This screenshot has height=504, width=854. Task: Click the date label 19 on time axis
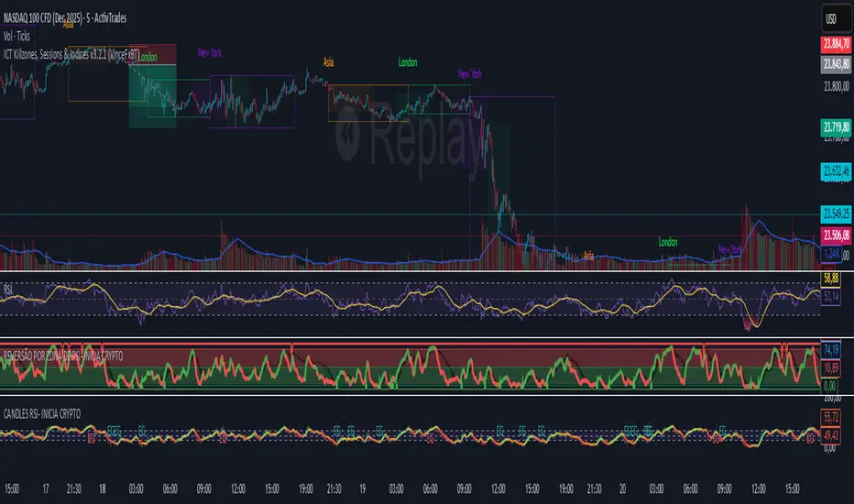[x=363, y=488]
